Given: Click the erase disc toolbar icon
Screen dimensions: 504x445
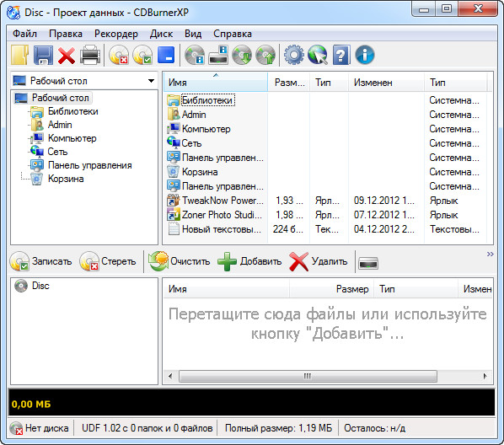Looking at the screenshot, I should (119, 55).
